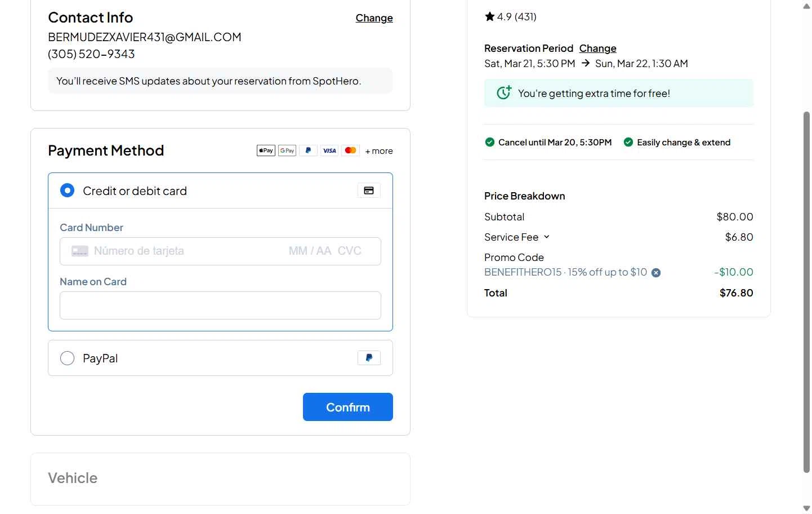This screenshot has width=812, height=514.
Task: Click the Apple Pay icon
Action: pos(266,150)
